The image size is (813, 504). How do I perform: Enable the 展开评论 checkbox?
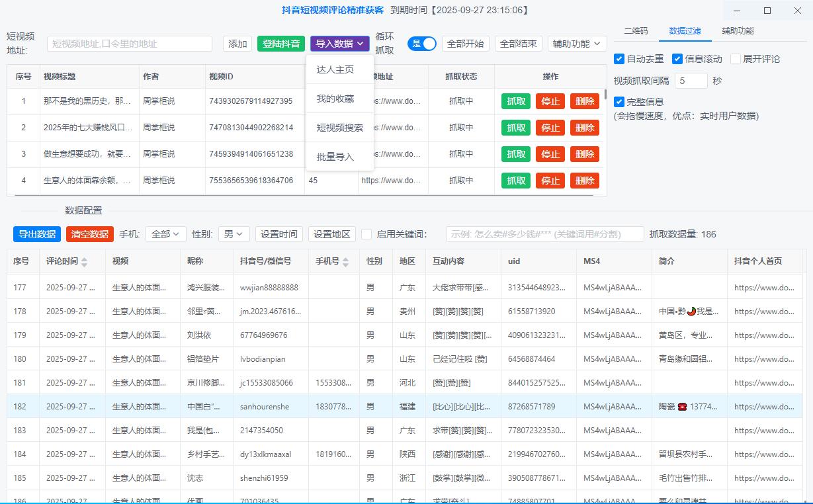(736, 59)
